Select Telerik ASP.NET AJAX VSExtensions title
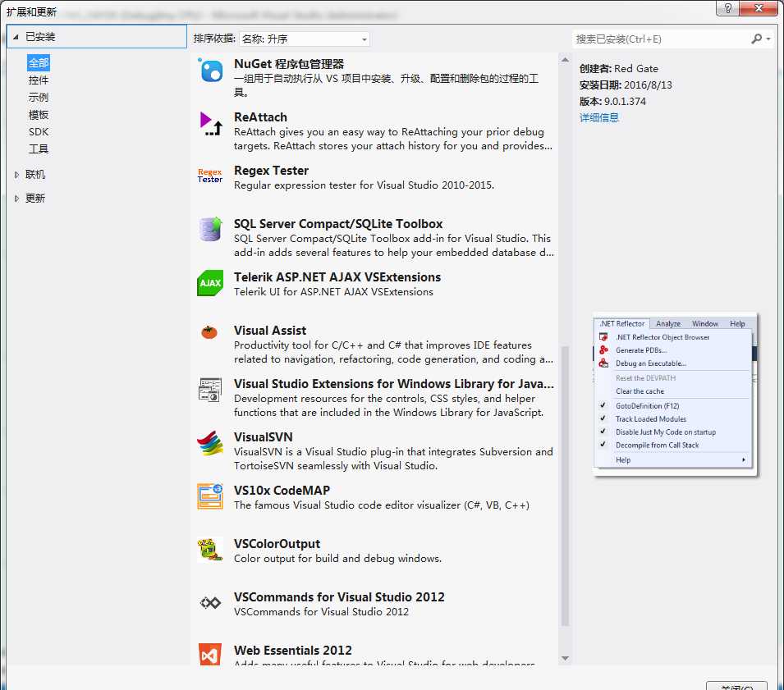784x690 pixels. (337, 277)
